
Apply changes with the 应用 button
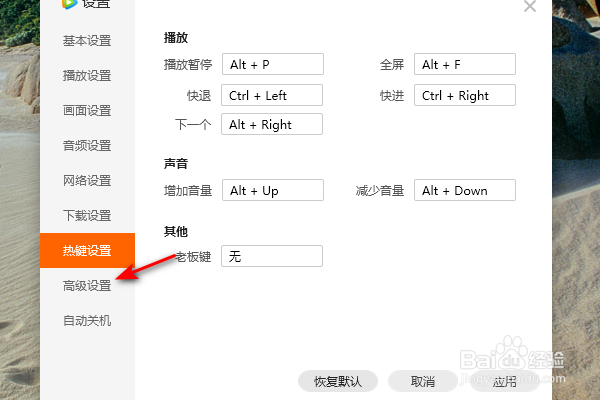[x=504, y=381]
